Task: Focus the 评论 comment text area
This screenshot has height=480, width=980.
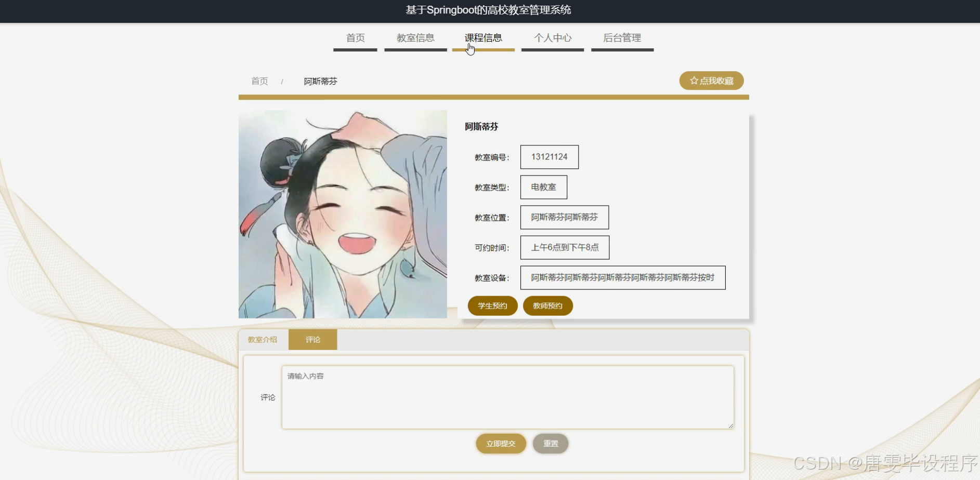Action: (508, 397)
